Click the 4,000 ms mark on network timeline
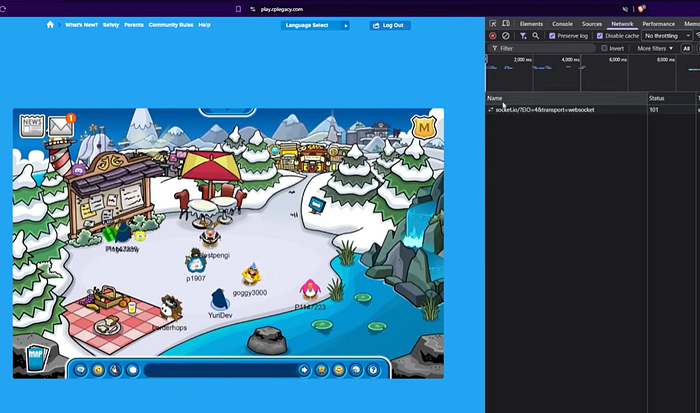 click(571, 59)
